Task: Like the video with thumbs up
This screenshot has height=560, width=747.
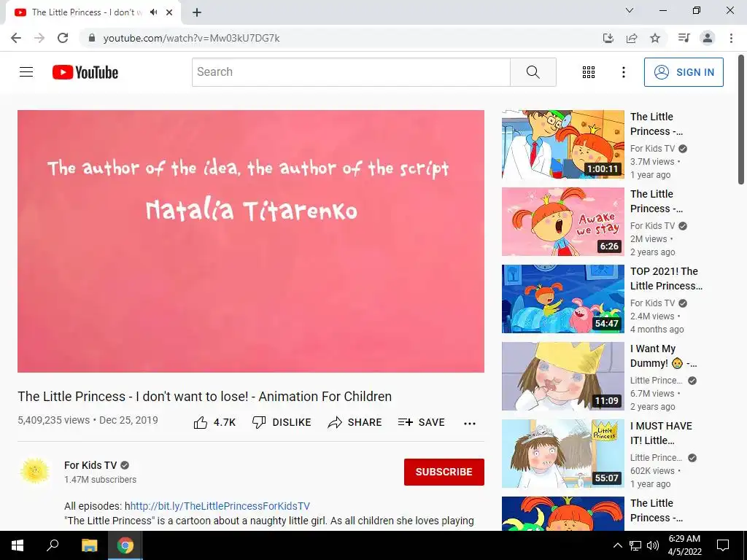Action: [x=214, y=422]
